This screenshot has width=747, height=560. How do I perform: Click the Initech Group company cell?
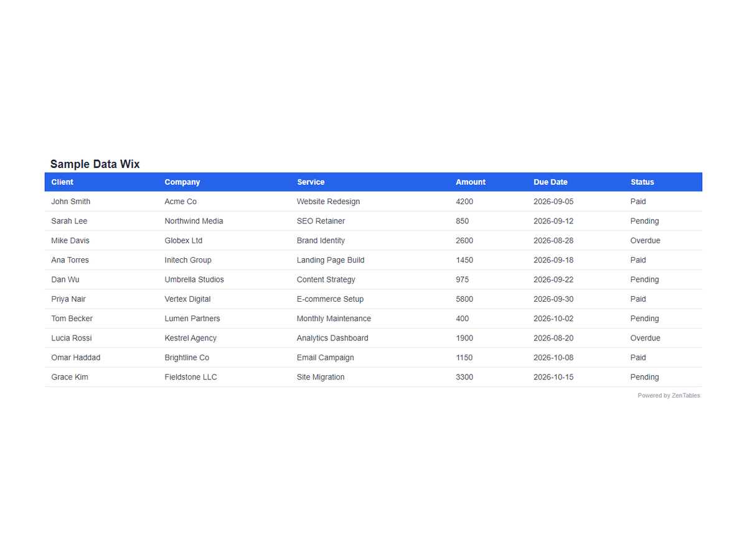pos(188,260)
